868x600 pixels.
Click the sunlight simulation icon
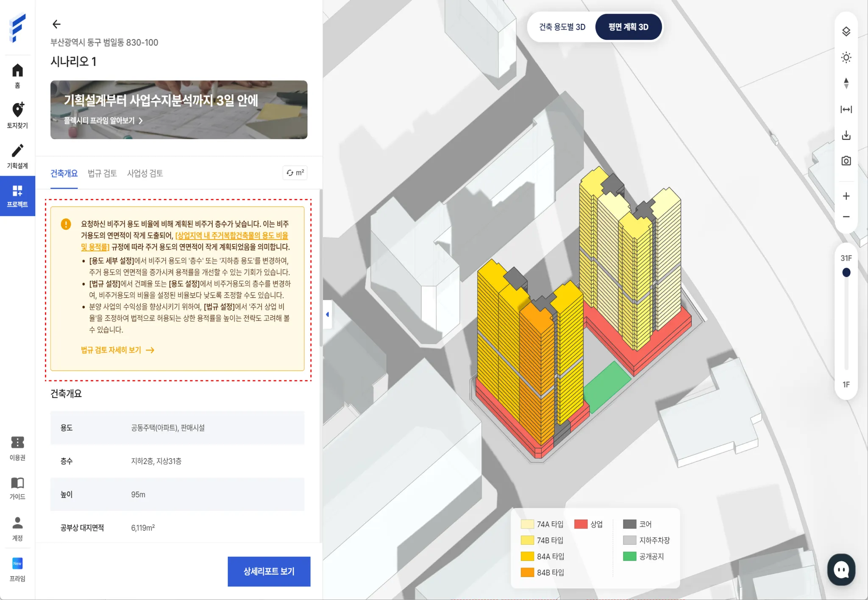click(x=846, y=58)
